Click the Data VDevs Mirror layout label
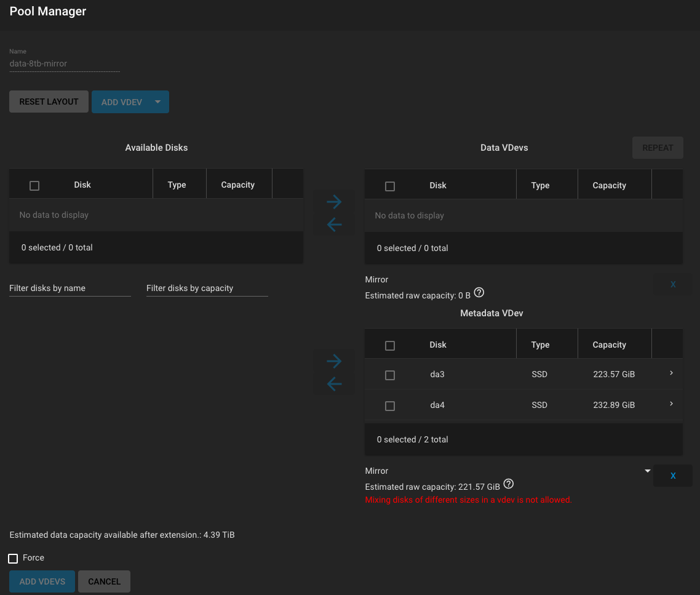 376,279
